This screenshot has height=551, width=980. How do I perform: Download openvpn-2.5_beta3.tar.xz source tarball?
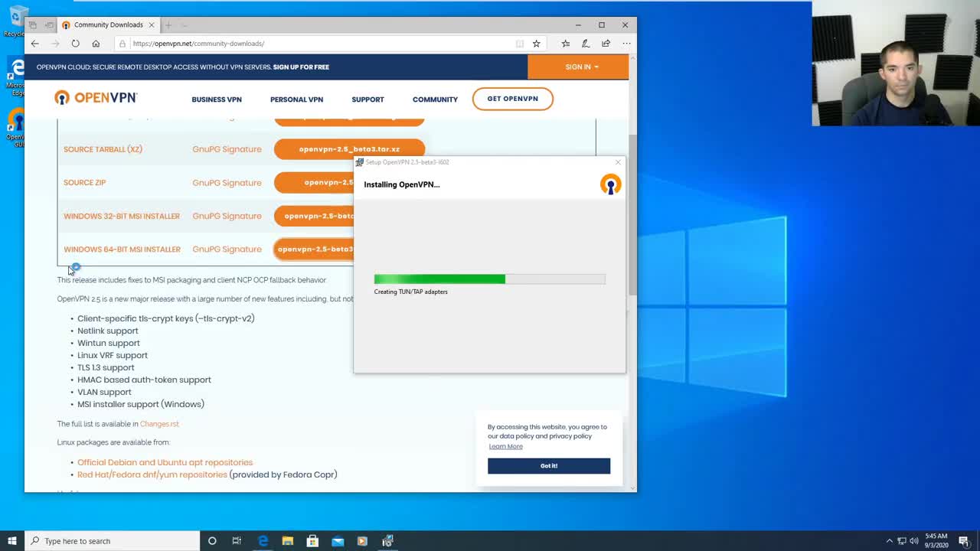click(349, 149)
